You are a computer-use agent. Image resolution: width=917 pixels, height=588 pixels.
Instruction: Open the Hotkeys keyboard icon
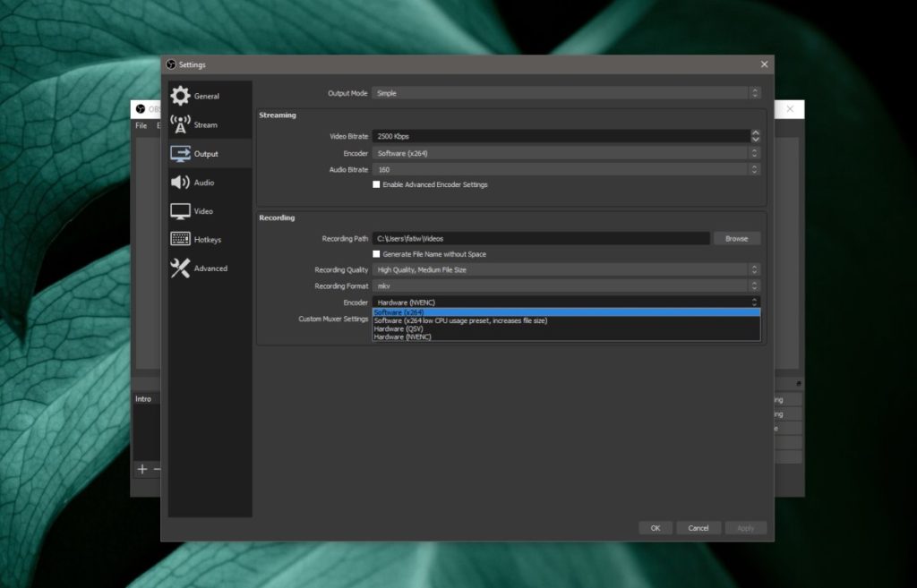[x=180, y=239]
